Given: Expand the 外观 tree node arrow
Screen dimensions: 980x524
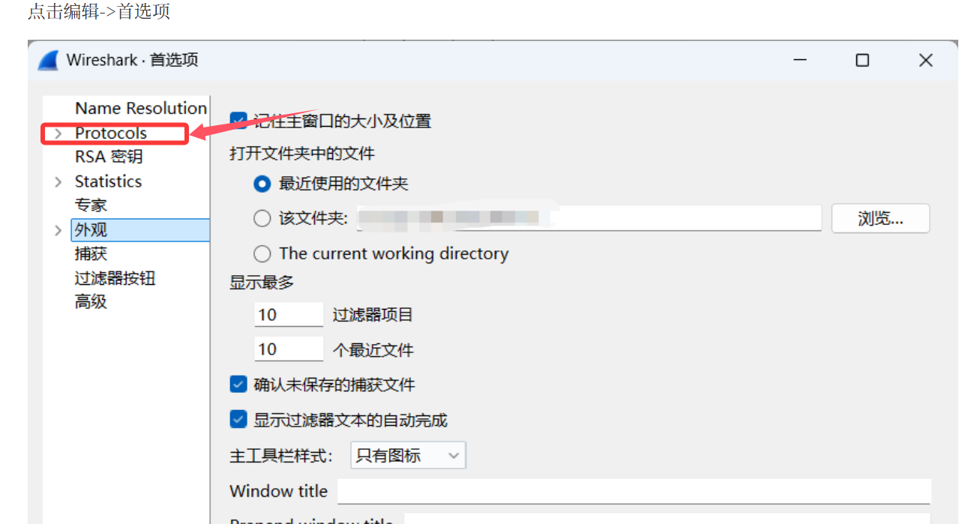Looking at the screenshot, I should click(x=58, y=230).
